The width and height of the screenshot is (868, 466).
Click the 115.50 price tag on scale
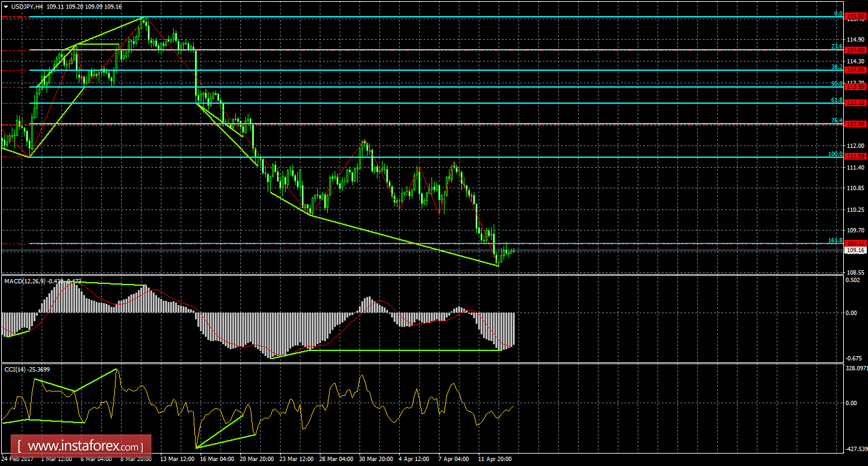[856, 16]
